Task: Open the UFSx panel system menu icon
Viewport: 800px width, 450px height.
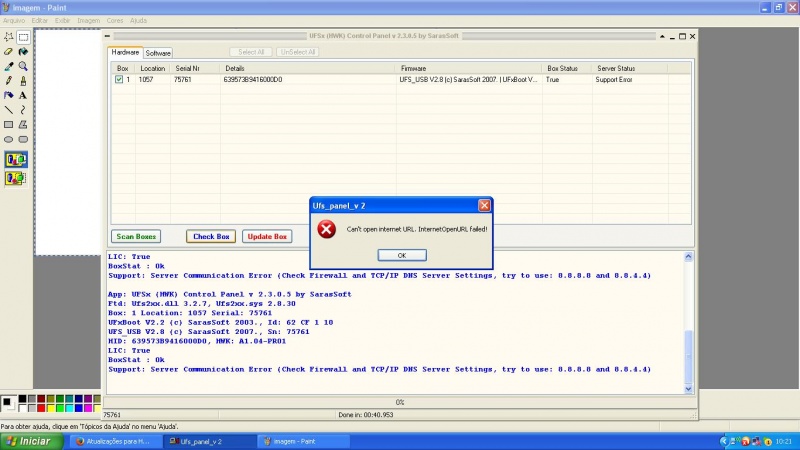Action: (x=107, y=36)
